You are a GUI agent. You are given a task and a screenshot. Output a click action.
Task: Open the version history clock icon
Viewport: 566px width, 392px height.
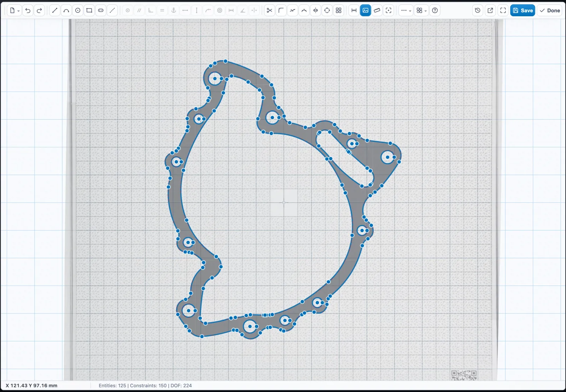[478, 11]
